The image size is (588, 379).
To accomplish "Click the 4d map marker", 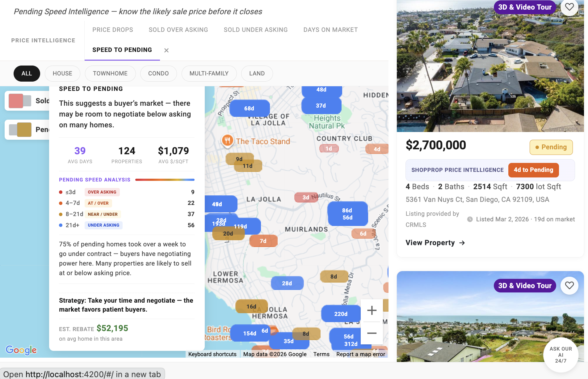I will click(377, 149).
